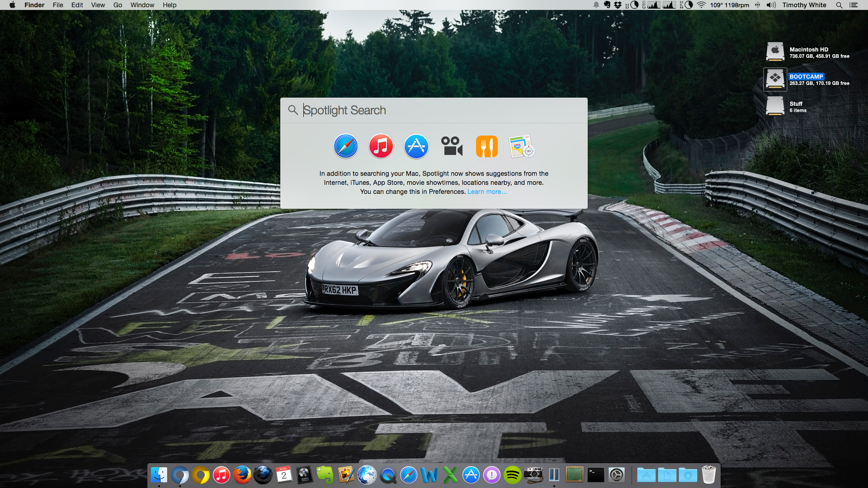This screenshot has width=868, height=488.
Task: Open the volume control in menu bar
Action: 771,5
